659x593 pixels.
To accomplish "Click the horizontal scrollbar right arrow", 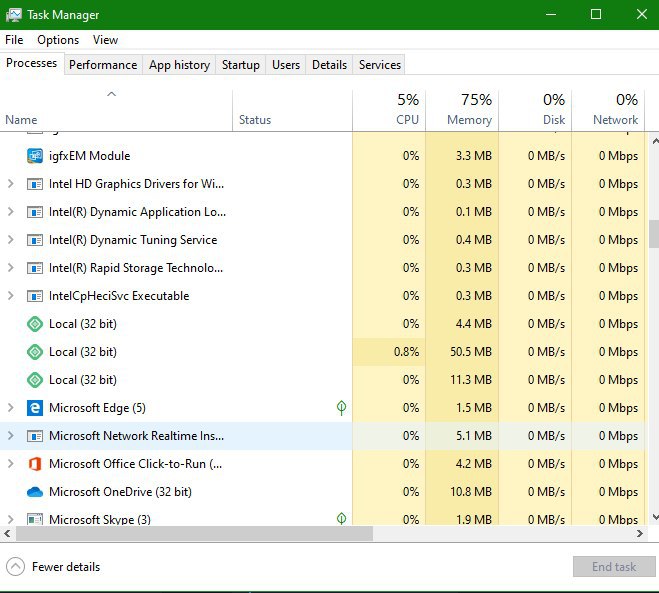I will tap(640, 534).
